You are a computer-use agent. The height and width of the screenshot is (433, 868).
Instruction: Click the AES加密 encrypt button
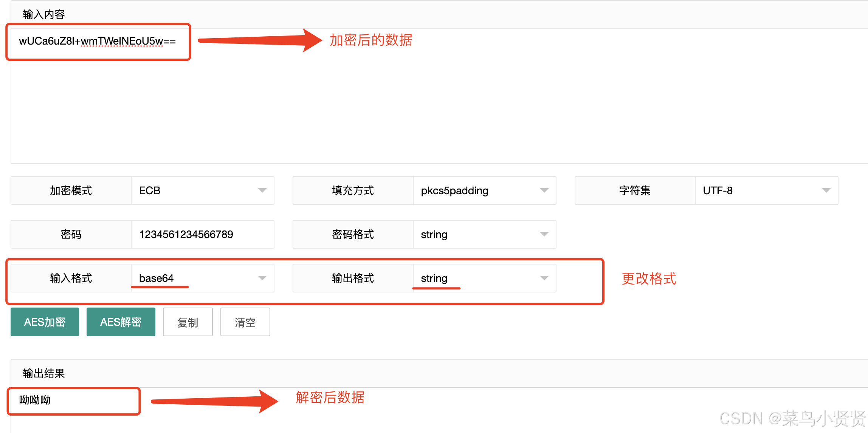(45, 322)
